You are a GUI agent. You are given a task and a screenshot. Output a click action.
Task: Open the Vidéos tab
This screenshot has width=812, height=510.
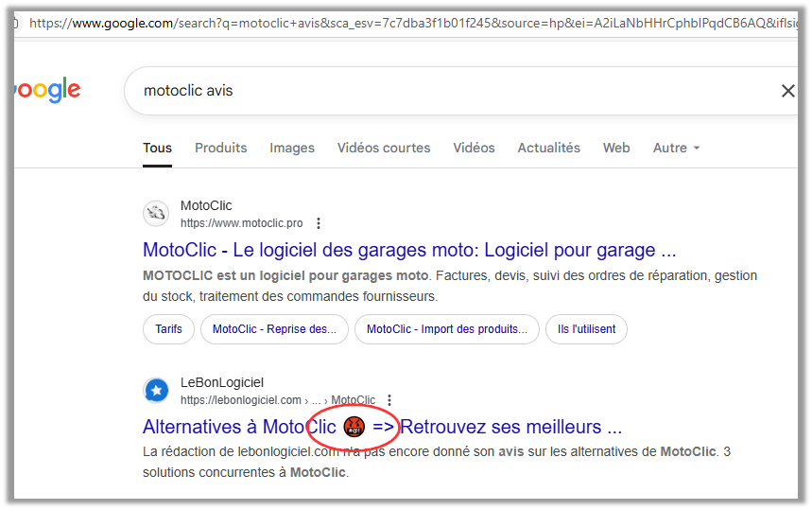[x=474, y=148]
